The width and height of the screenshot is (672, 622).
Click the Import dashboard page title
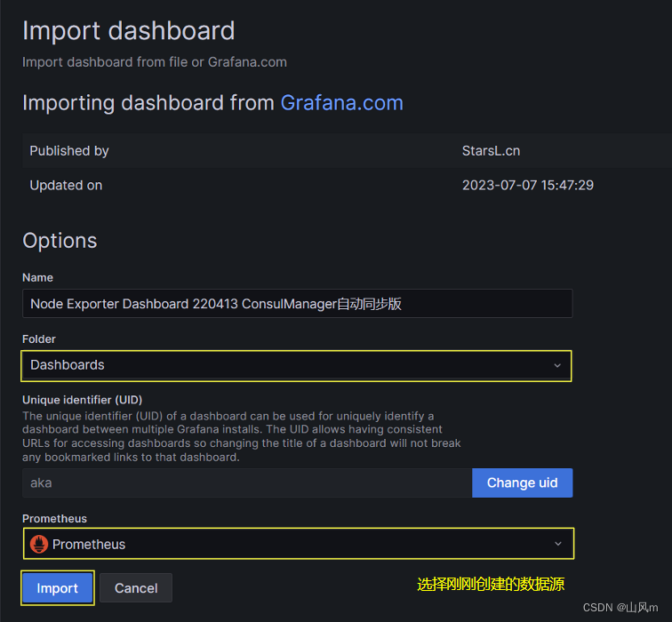click(x=129, y=31)
